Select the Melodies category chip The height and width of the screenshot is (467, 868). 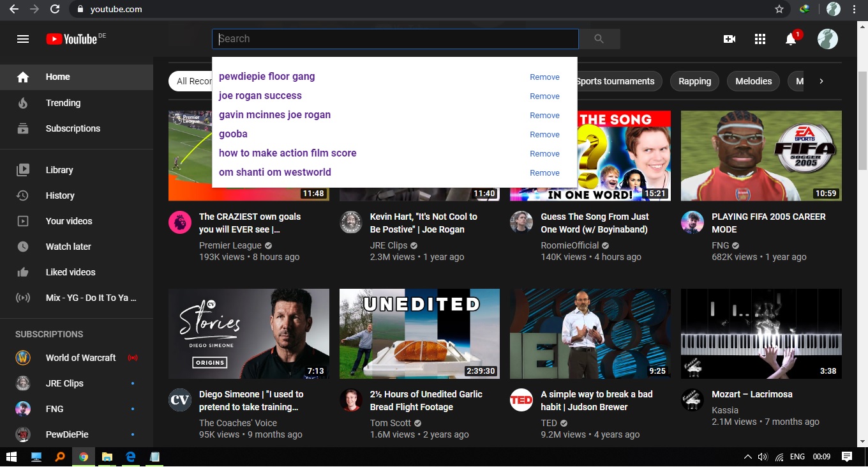[753, 81]
